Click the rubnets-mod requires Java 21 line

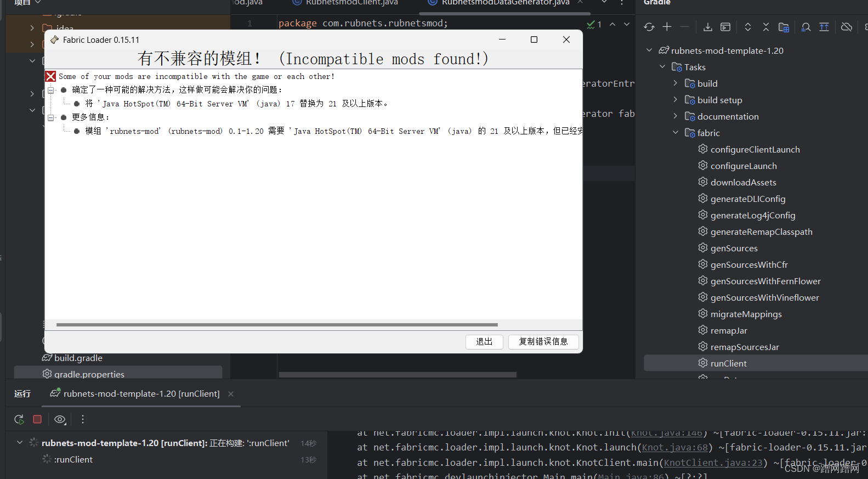[333, 131]
